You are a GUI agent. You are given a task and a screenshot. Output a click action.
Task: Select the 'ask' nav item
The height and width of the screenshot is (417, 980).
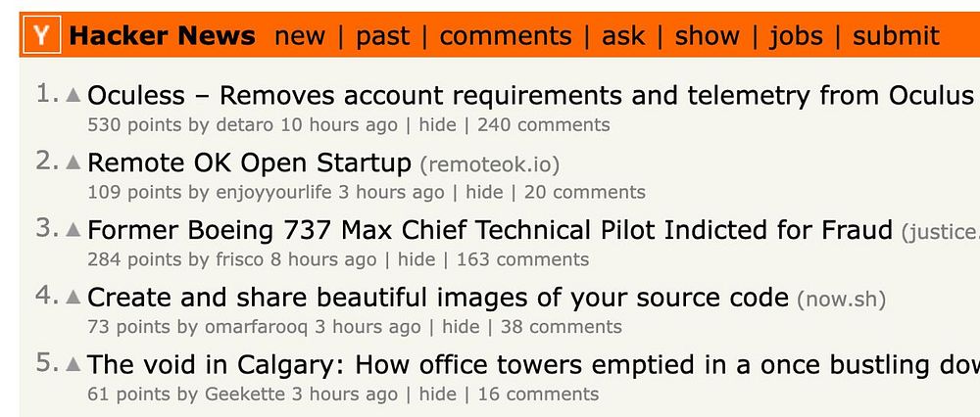pyautogui.click(x=623, y=36)
